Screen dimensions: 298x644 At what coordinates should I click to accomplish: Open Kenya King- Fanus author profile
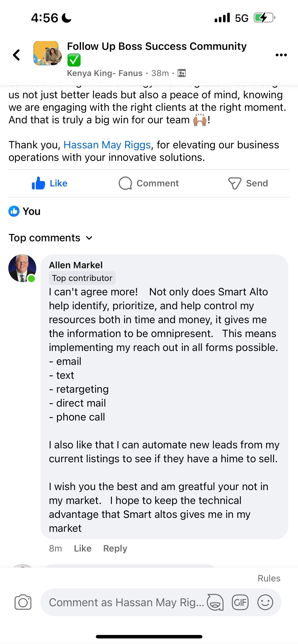click(105, 73)
